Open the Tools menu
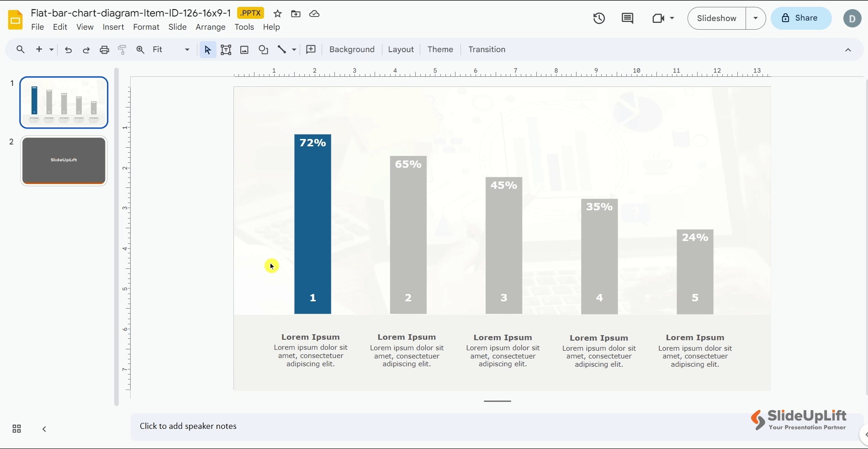Image resolution: width=868 pixels, height=449 pixels. pos(244,27)
